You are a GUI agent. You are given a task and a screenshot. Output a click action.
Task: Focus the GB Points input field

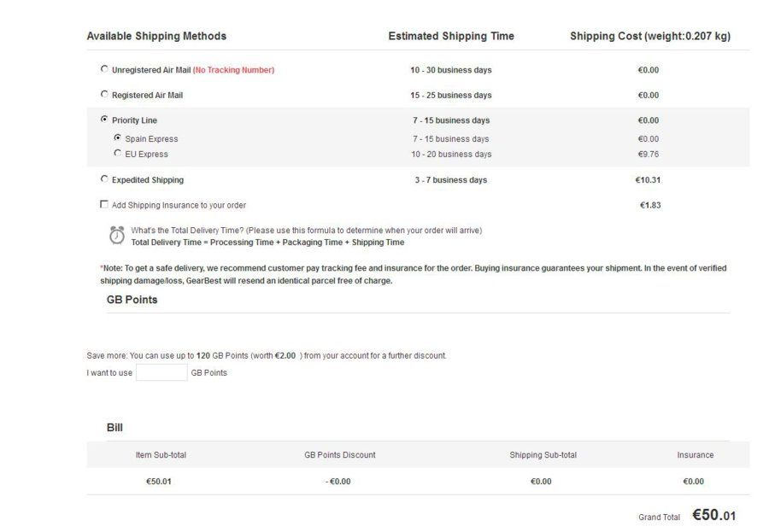tap(161, 372)
